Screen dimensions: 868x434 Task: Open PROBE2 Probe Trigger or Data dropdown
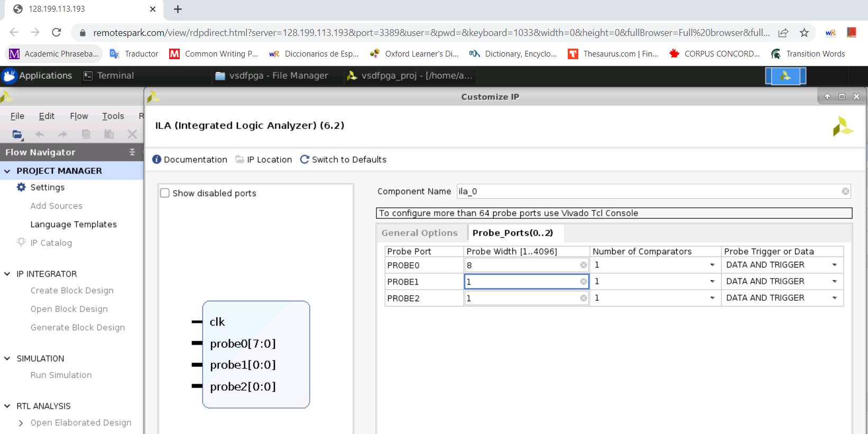pos(835,298)
